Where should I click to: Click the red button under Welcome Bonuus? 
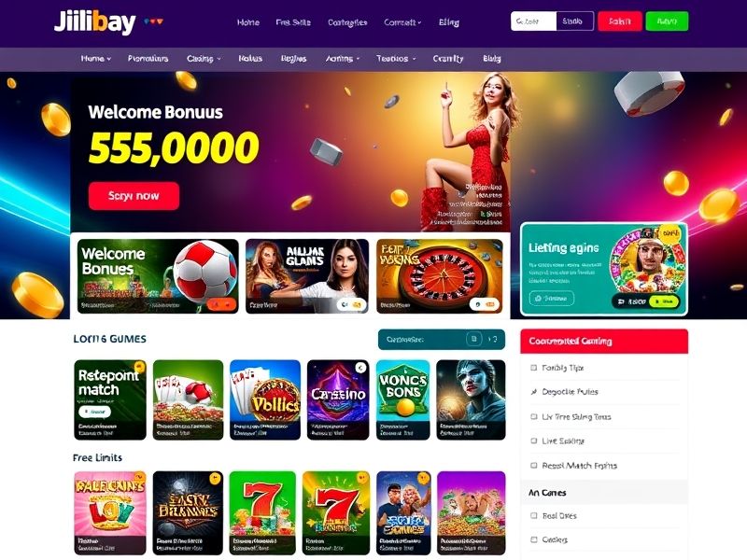(134, 196)
